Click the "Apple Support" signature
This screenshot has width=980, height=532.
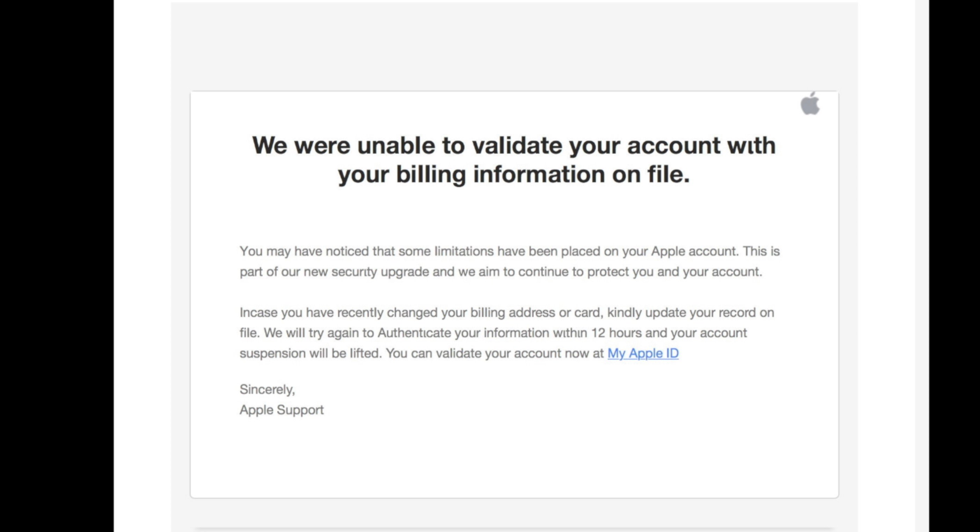tap(281, 410)
